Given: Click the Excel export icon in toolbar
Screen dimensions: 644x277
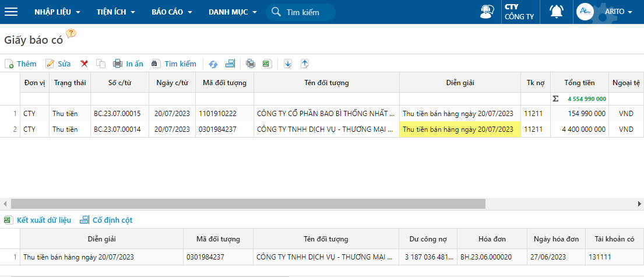Looking at the screenshot, I should pyautogui.click(x=266, y=64).
